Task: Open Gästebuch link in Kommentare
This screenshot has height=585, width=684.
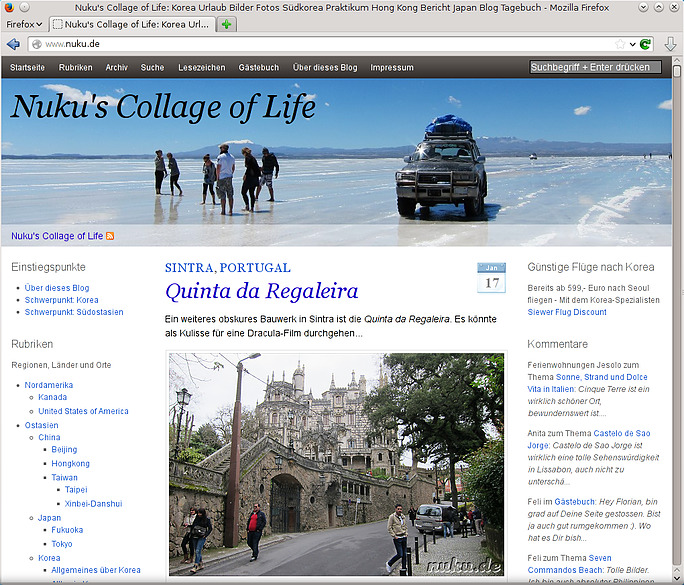Action: (x=575, y=502)
